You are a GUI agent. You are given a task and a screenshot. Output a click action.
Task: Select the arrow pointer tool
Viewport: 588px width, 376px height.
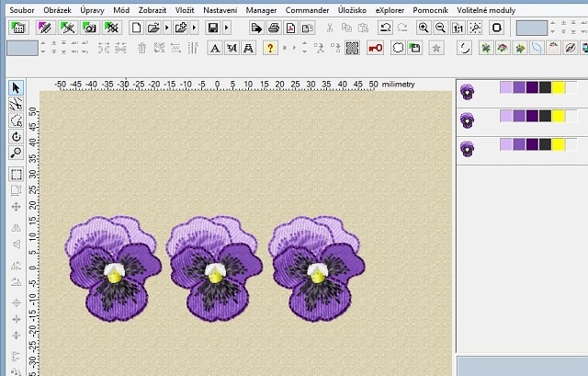pos(16,87)
